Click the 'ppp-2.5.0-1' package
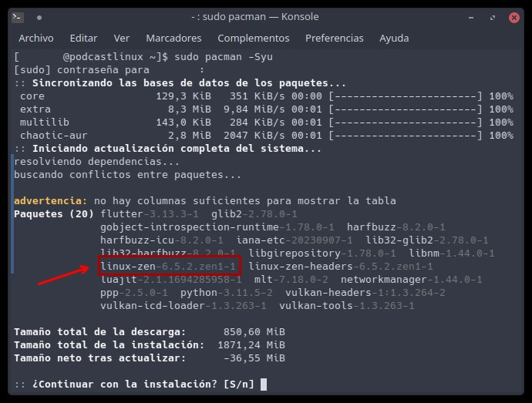The image size is (532, 403). [x=134, y=293]
